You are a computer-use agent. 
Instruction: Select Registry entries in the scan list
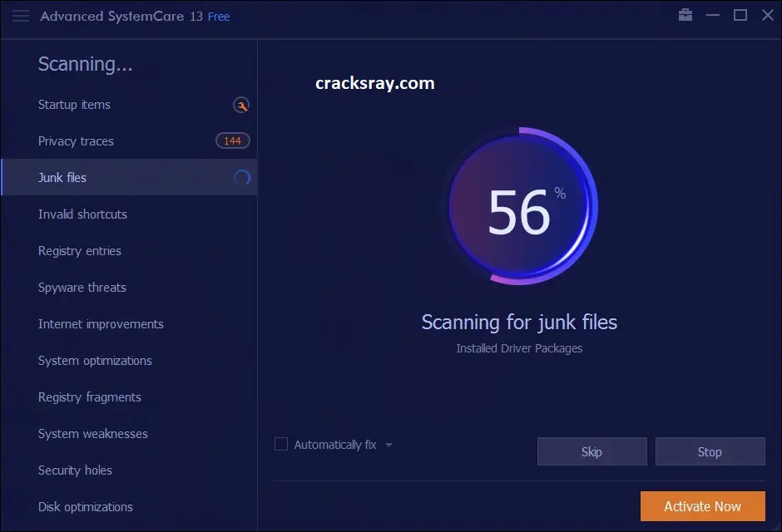[129, 250]
